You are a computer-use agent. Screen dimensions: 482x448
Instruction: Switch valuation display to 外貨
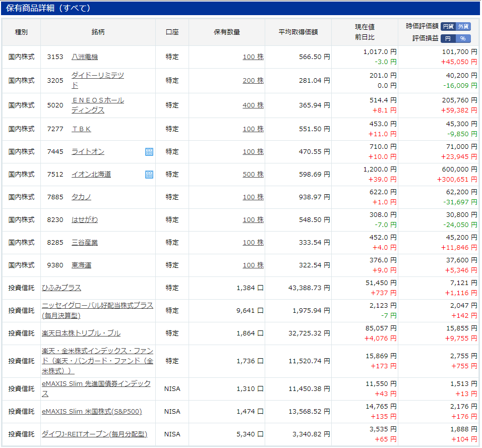pos(463,26)
